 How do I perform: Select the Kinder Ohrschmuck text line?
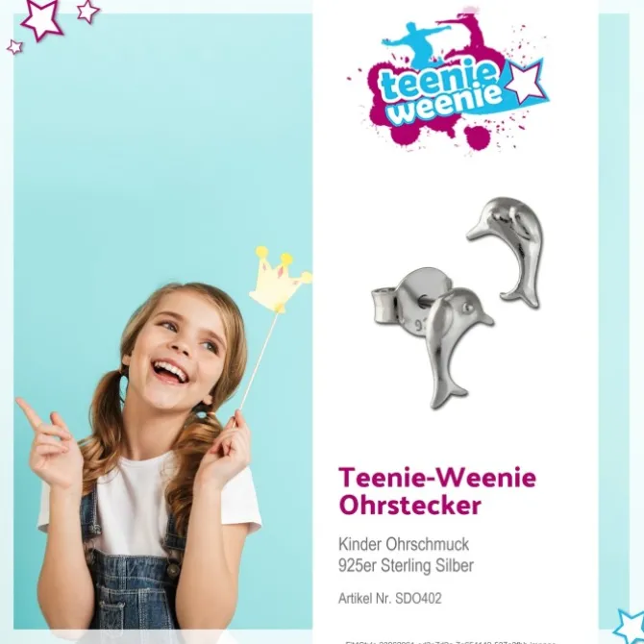404,544
